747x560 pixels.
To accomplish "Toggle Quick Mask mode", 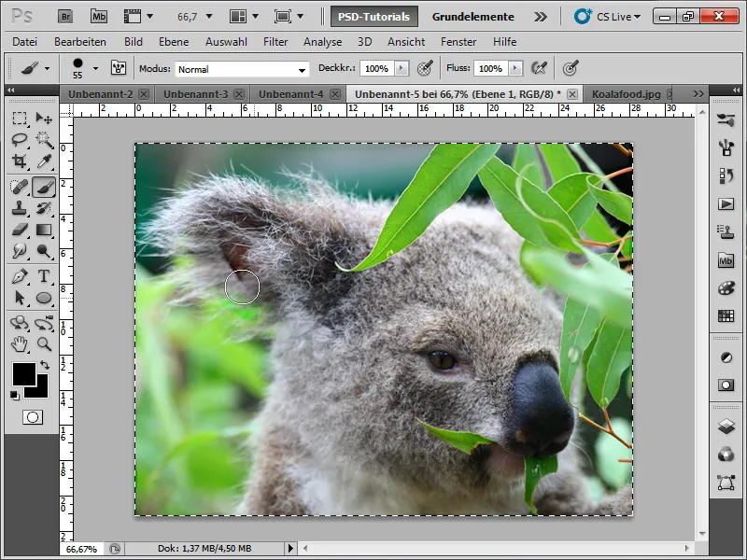I will tap(33, 417).
